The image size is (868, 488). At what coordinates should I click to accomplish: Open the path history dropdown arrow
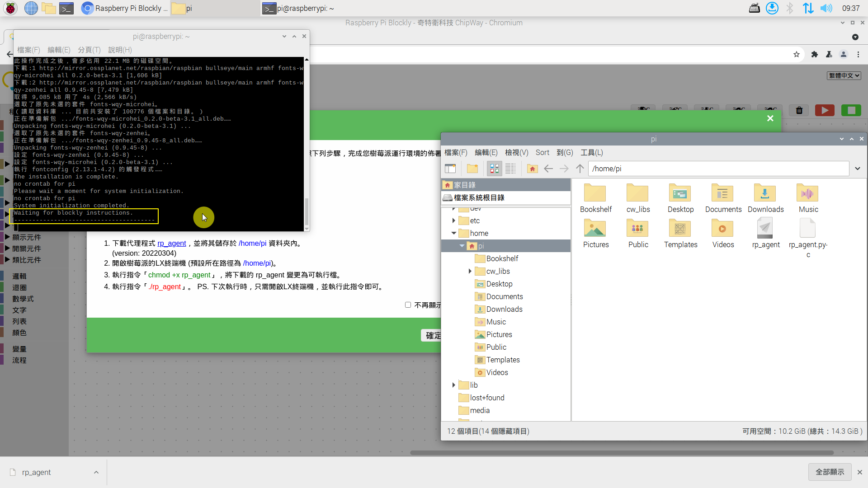[x=858, y=169]
